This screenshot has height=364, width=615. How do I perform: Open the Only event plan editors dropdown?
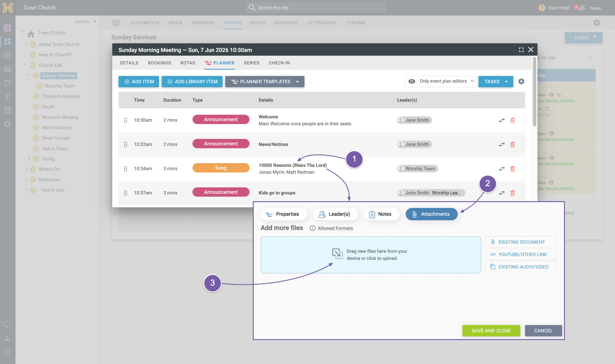click(440, 81)
